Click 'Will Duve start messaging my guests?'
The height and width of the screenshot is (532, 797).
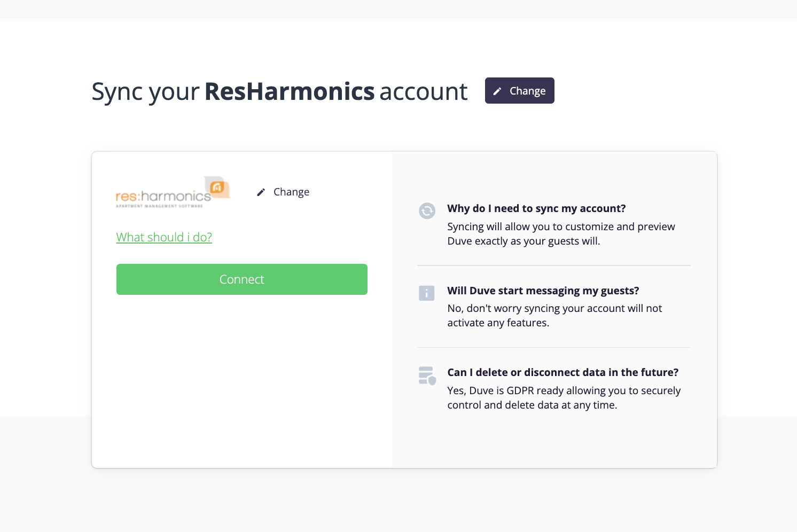coord(543,291)
